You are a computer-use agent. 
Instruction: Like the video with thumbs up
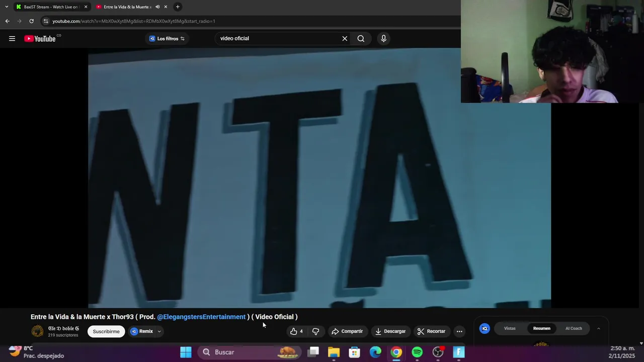click(294, 331)
